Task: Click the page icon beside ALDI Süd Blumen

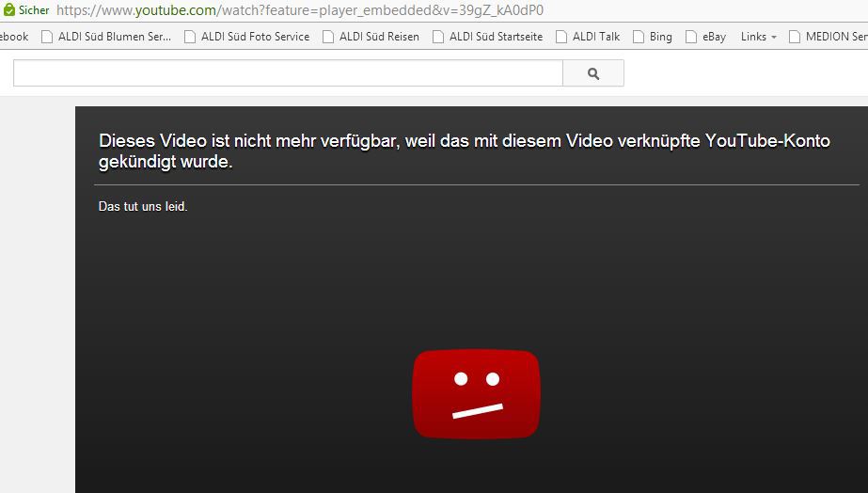Action: click(x=47, y=37)
